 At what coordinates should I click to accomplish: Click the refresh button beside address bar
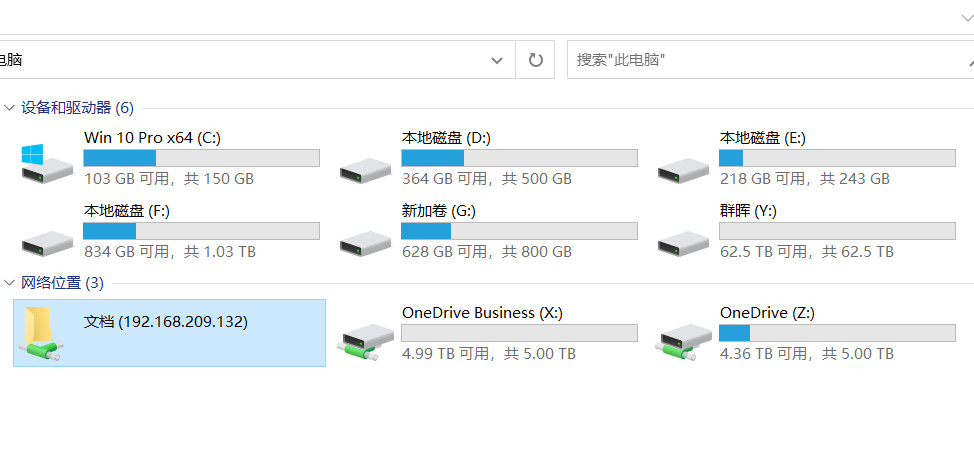click(x=535, y=60)
